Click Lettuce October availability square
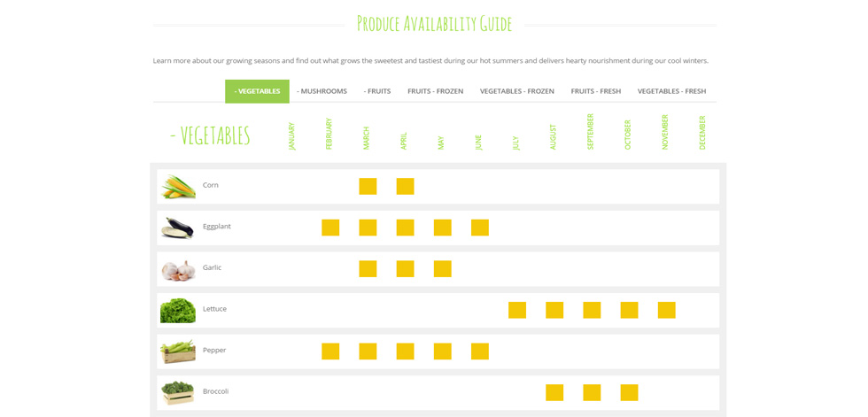 pyautogui.click(x=630, y=310)
